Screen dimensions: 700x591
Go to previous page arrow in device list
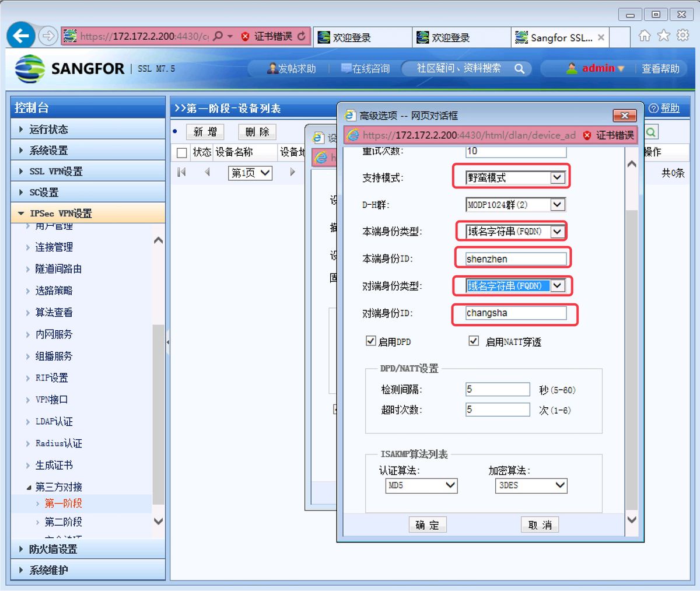point(207,172)
